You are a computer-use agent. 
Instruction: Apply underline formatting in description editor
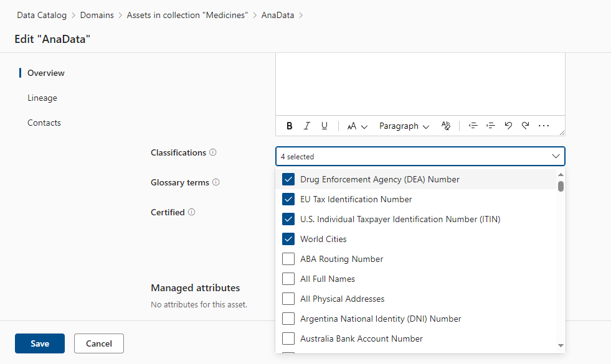click(324, 126)
